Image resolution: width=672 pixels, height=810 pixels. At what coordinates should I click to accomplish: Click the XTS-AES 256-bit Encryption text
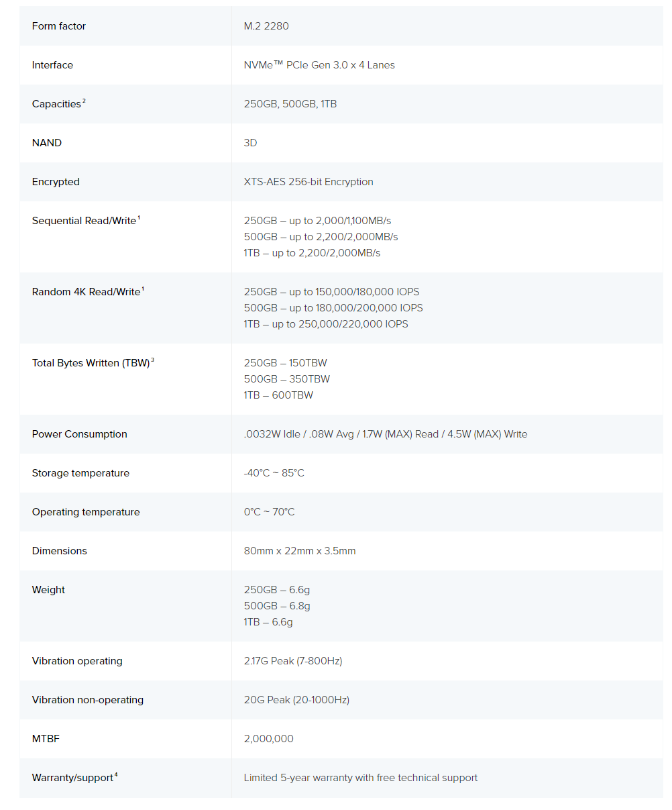[309, 182]
